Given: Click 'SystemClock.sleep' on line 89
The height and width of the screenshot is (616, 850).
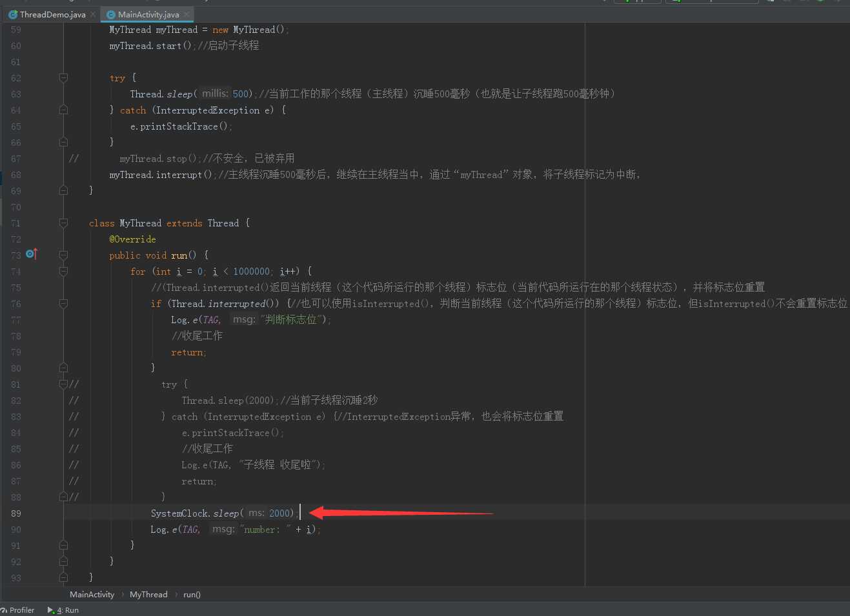Looking at the screenshot, I should pos(194,513).
